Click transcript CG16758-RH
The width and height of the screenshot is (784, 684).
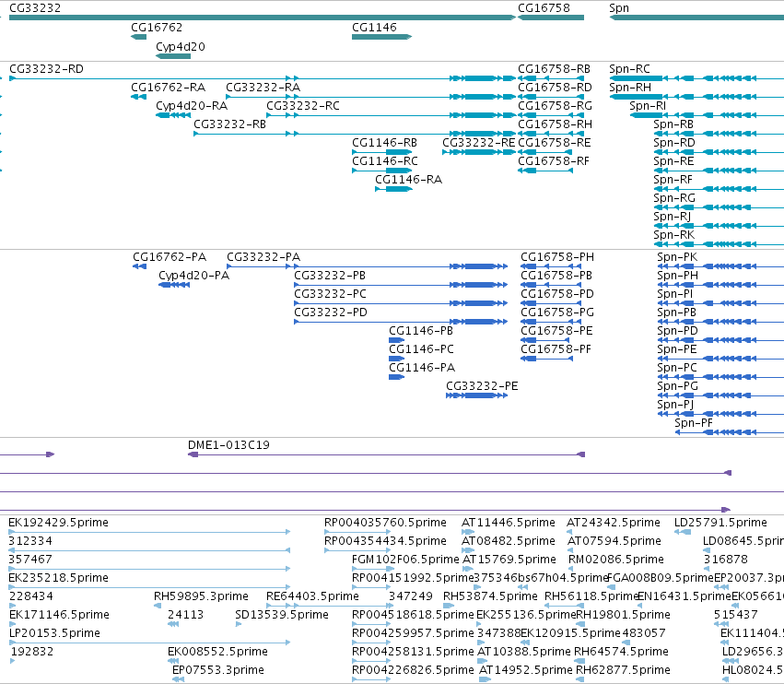pos(555,124)
